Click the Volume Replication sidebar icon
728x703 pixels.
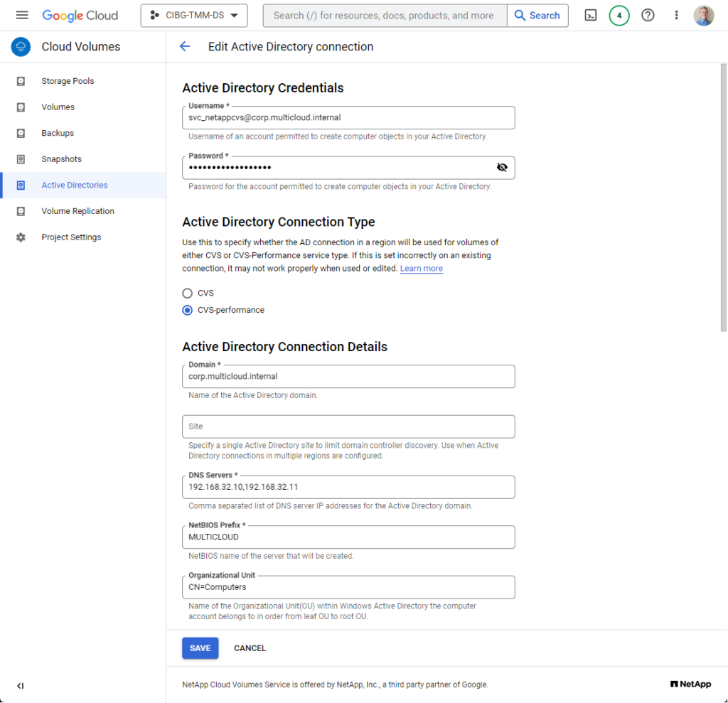(21, 211)
